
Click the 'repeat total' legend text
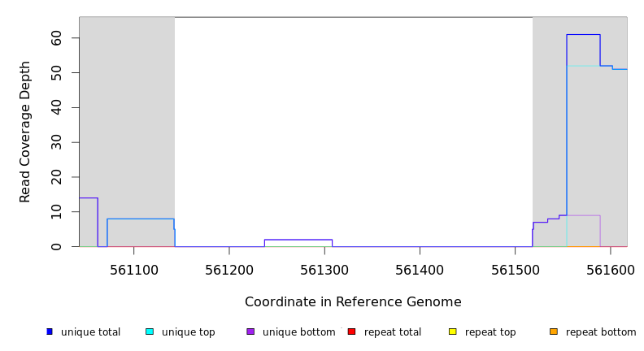point(393,332)
